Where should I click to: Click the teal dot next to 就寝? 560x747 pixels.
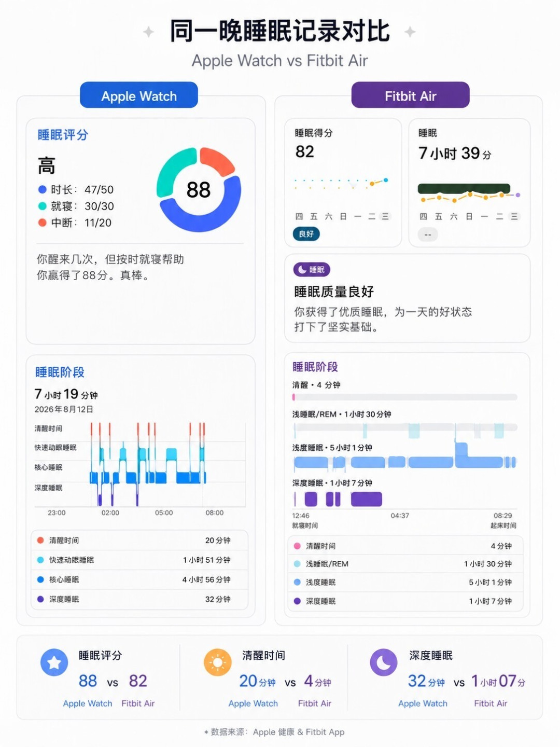click(x=43, y=206)
